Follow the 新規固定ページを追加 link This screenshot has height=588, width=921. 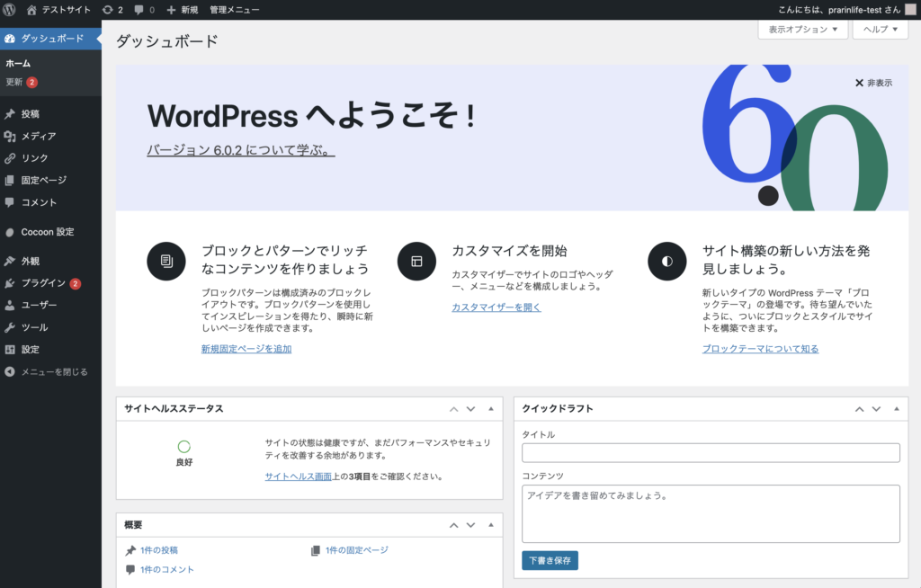pos(246,349)
